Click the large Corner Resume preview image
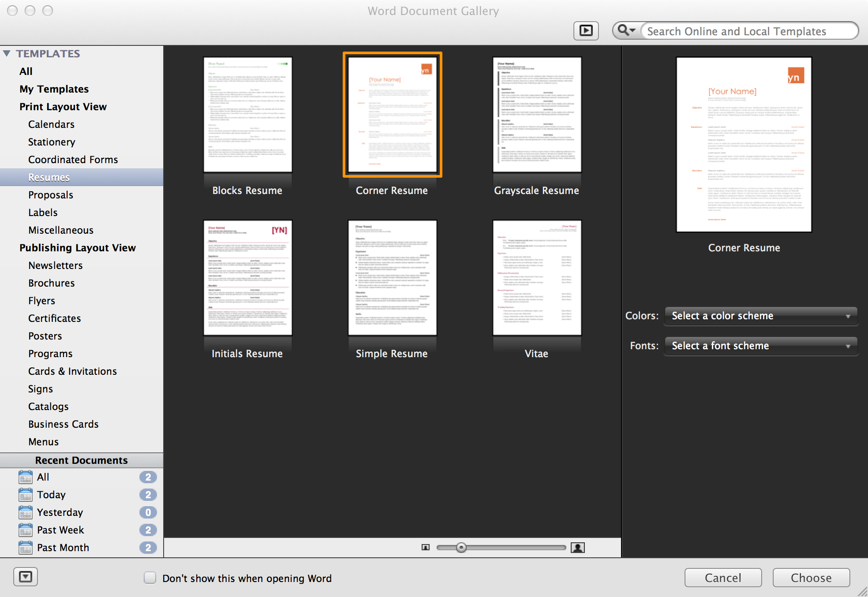Image resolution: width=868 pixels, height=597 pixels. (744, 145)
